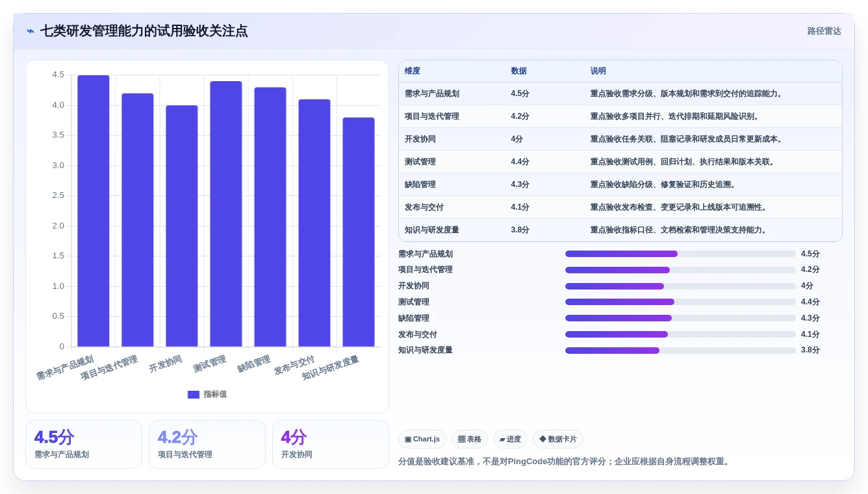Open the 4.2分 项目与迭代管理 data card
Image resolution: width=868 pixels, height=494 pixels.
click(207, 445)
